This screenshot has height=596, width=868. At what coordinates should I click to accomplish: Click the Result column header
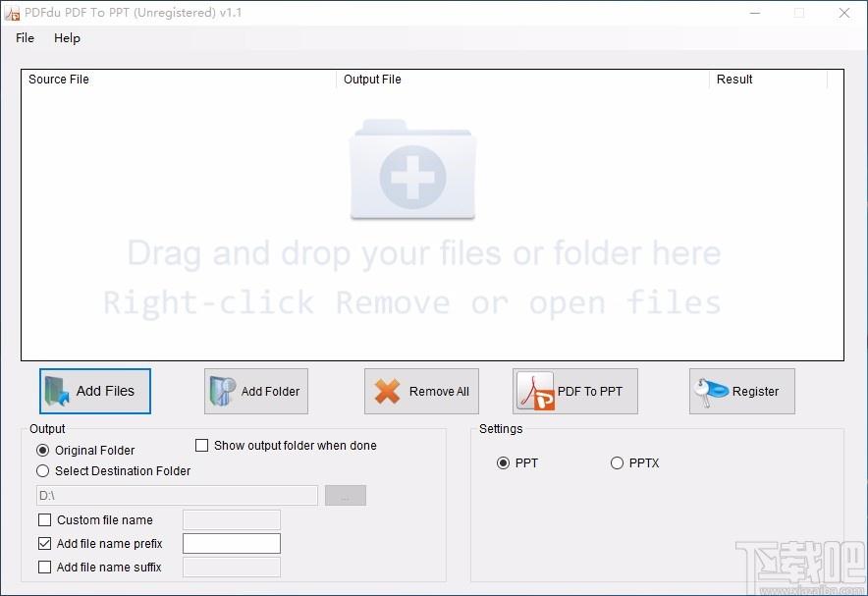(769, 80)
